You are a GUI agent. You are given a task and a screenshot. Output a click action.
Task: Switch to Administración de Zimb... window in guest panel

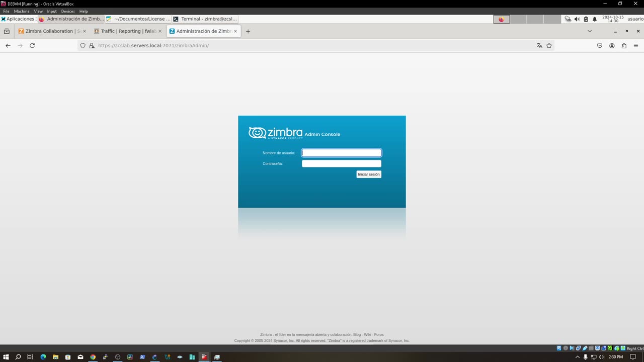71,19
